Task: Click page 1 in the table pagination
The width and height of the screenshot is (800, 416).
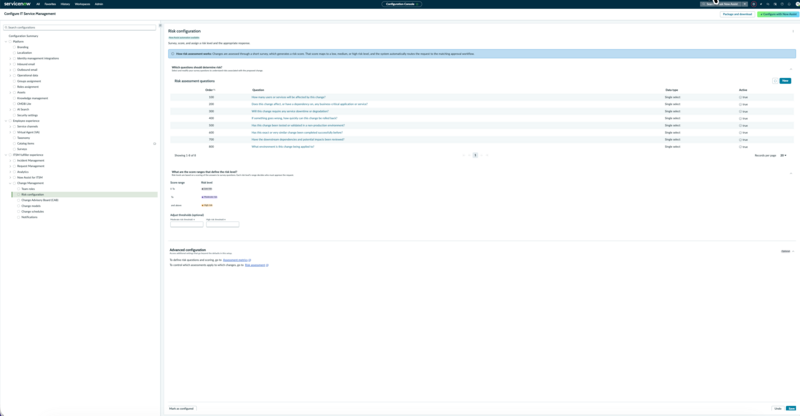Action: tap(475, 155)
